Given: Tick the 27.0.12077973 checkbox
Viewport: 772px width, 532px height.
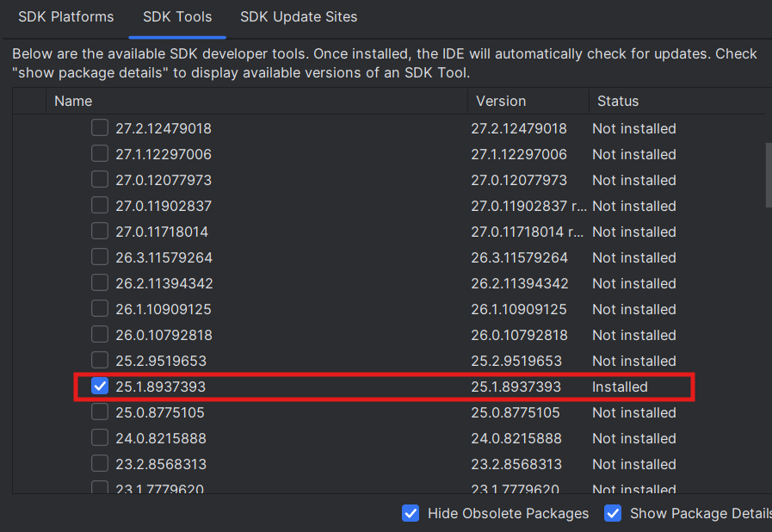Looking at the screenshot, I should [100, 181].
